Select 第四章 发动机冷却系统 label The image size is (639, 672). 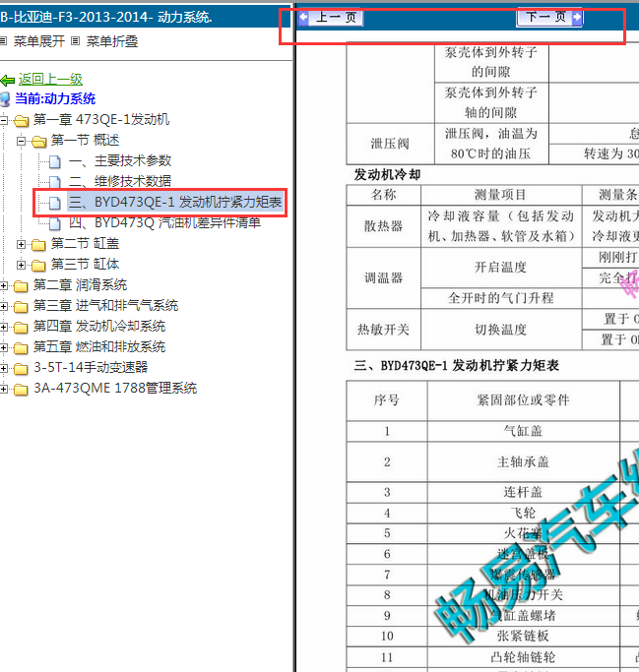pyautogui.click(x=99, y=326)
